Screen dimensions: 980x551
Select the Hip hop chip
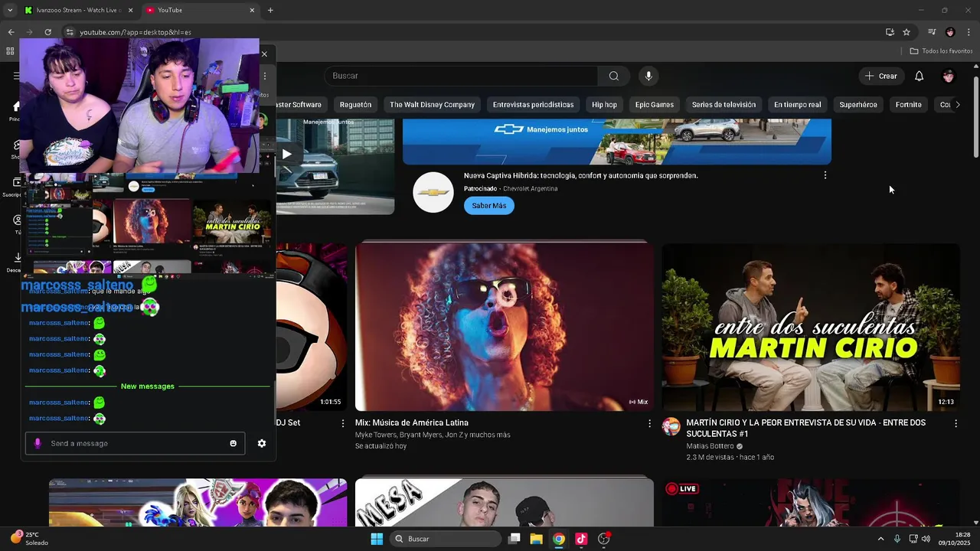click(x=604, y=105)
